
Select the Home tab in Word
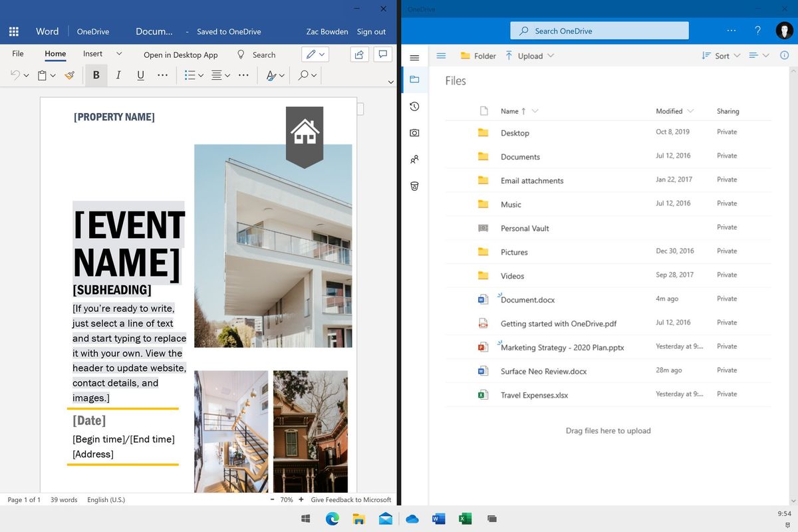tap(55, 54)
